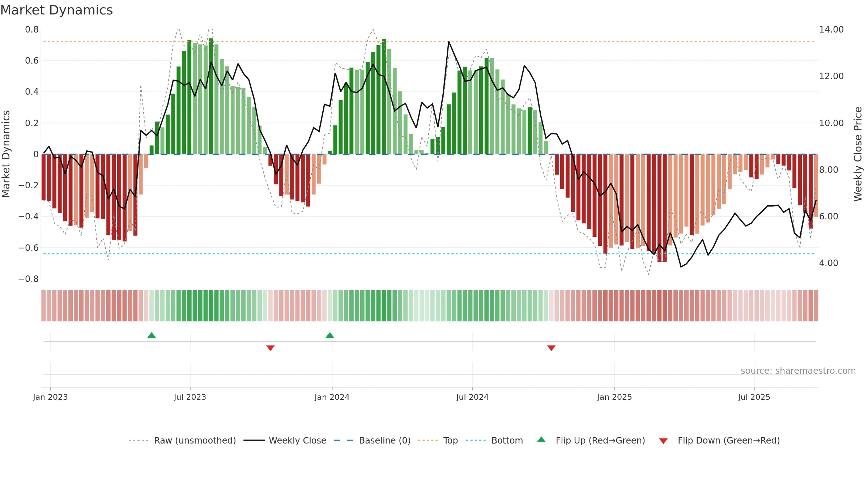Click the Jan 2023 axis label

[50, 397]
